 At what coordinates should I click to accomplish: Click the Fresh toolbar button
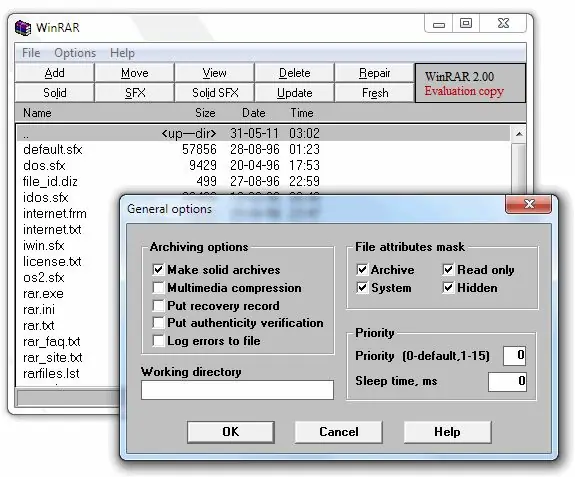(x=374, y=93)
